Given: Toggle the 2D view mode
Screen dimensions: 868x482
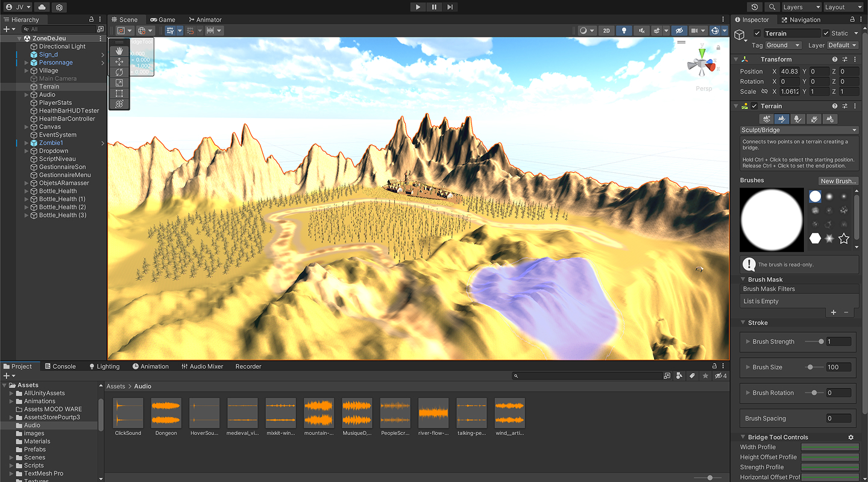Looking at the screenshot, I should pos(606,31).
